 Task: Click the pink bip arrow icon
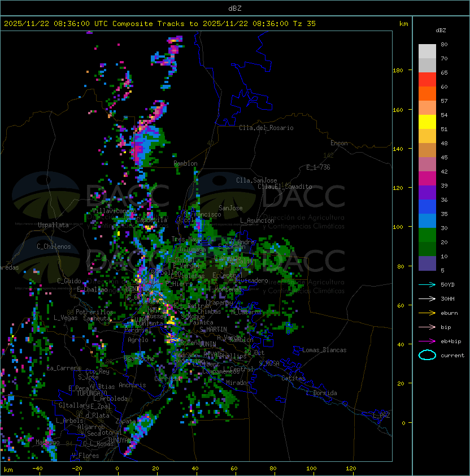427,327
